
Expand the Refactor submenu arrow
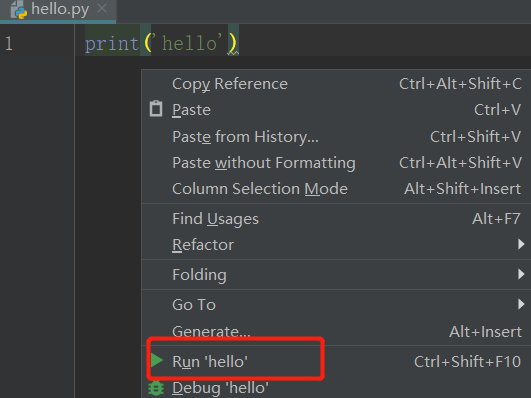521,244
